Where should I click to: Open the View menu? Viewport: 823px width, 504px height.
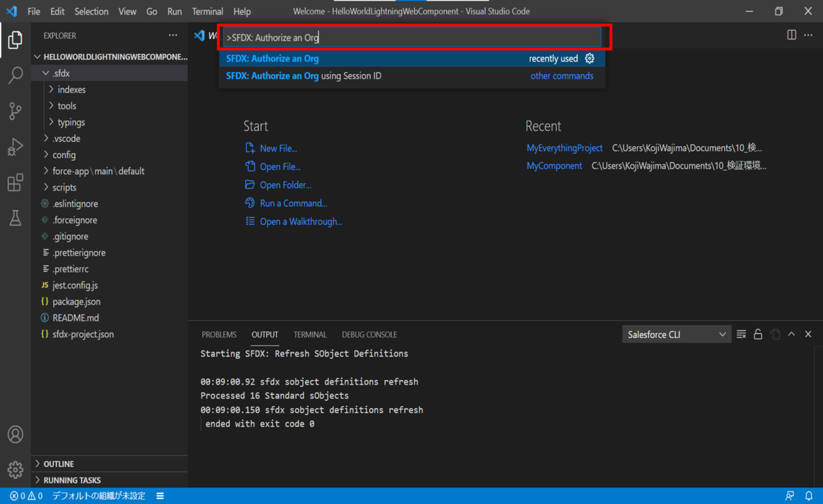pos(127,11)
